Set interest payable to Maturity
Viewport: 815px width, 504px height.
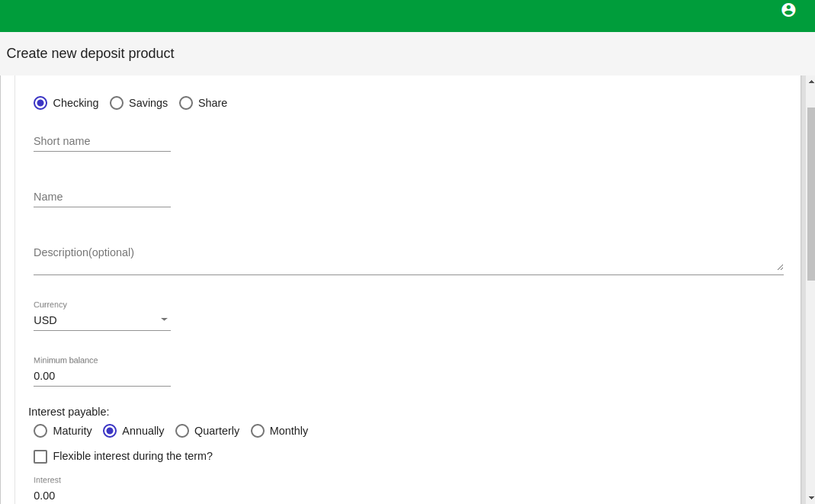(x=63, y=431)
